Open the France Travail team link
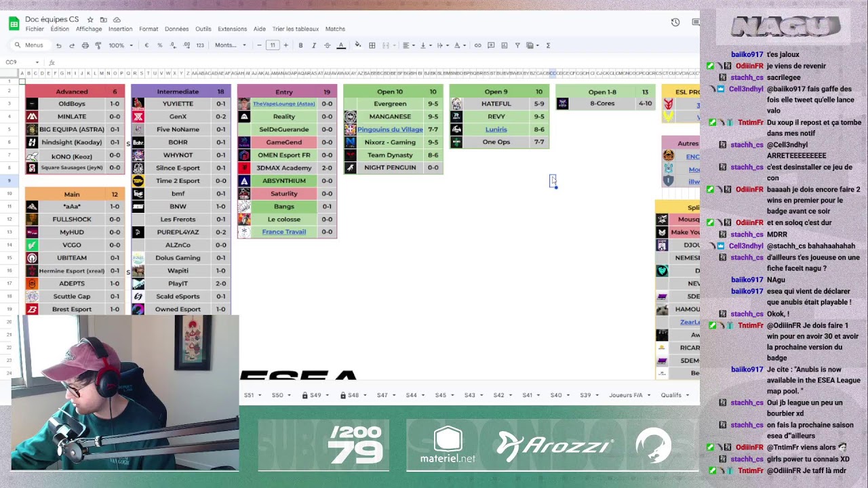The width and height of the screenshot is (868, 488). point(284,232)
